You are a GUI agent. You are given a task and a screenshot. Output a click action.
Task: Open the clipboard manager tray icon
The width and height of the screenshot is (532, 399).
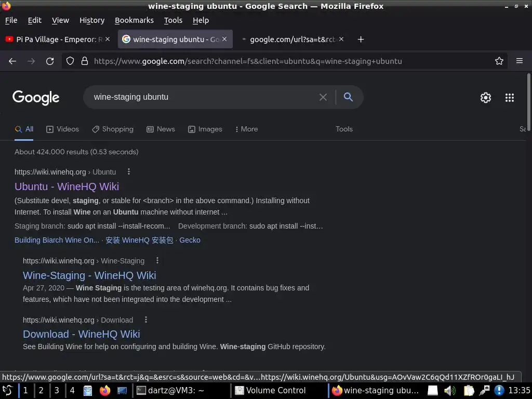[x=469, y=391]
